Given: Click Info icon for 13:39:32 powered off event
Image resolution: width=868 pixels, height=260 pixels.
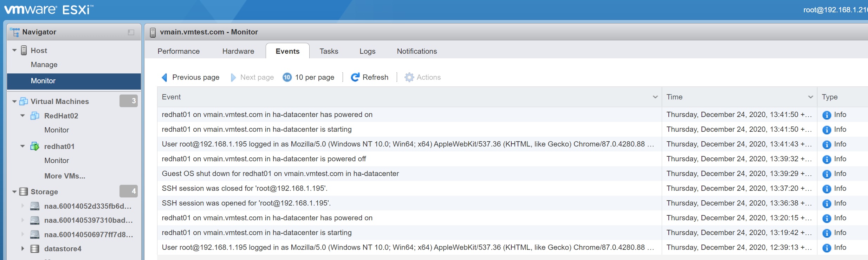Looking at the screenshot, I should (827, 159).
